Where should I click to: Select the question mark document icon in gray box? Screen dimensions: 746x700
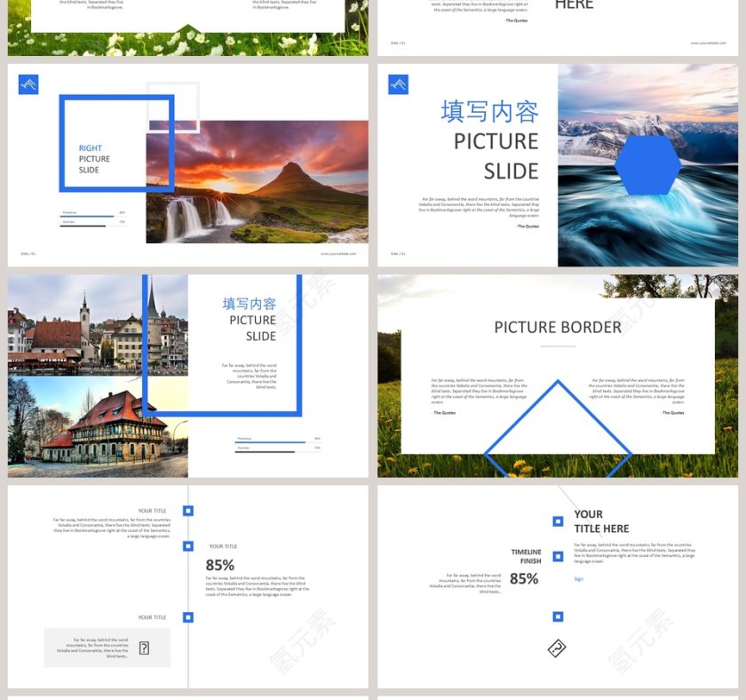144,648
